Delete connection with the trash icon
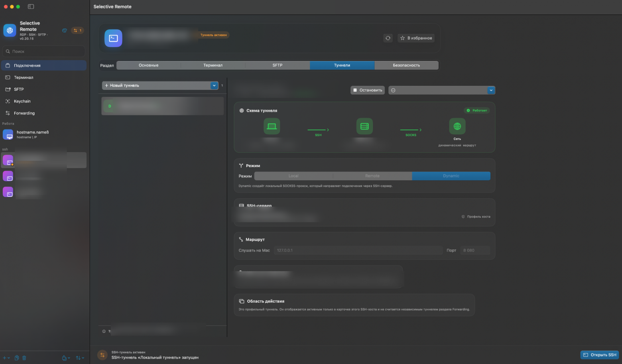The height and width of the screenshot is (364, 622). (24, 358)
